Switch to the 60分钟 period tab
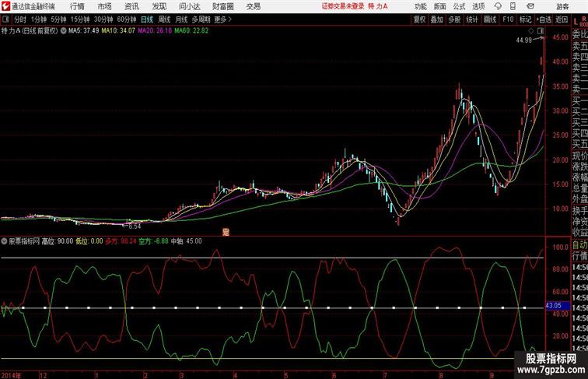 coord(127,19)
